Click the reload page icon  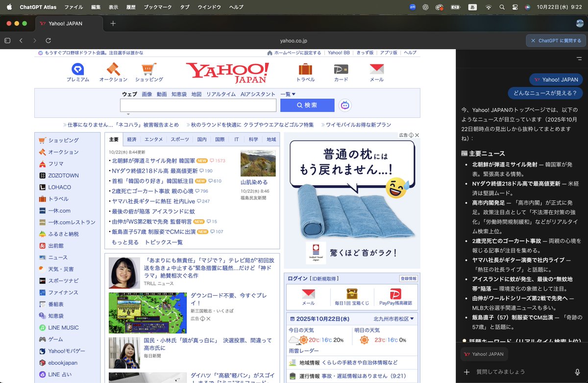[x=48, y=41]
